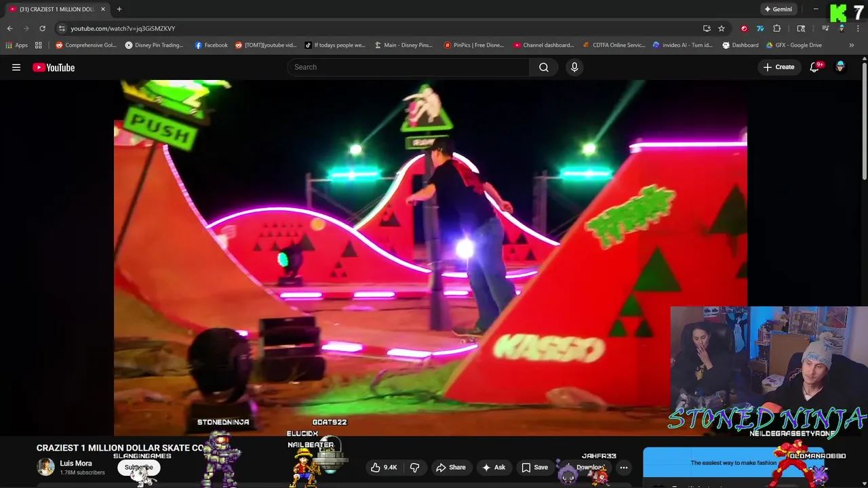Open more actions three-dot menu
The height and width of the screenshot is (488, 868).
pyautogui.click(x=624, y=467)
